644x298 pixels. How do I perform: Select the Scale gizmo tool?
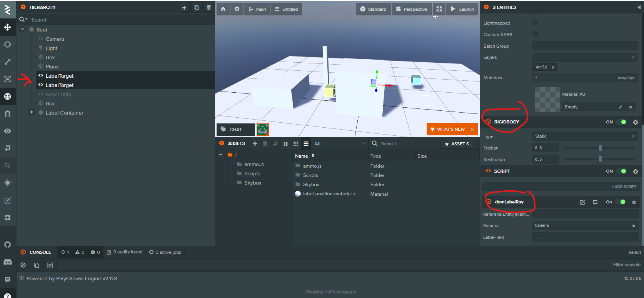point(7,62)
